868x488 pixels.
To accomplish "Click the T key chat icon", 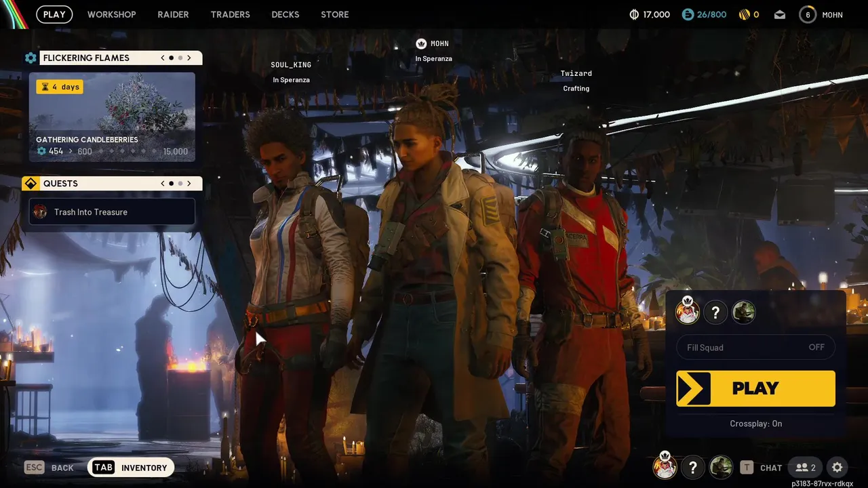I will coord(747,467).
